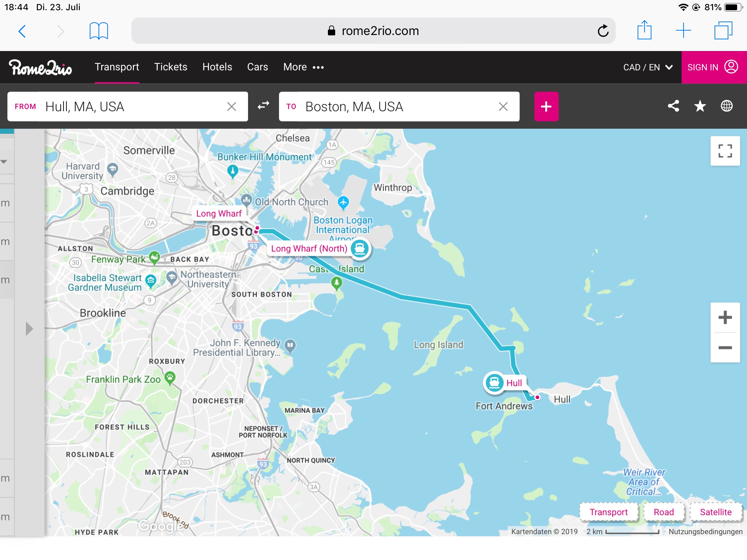Open Nutzungsbedingungen terms link

705,532
